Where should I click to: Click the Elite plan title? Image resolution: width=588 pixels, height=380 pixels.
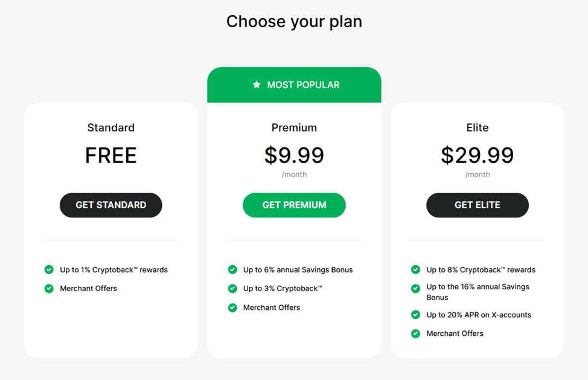tap(478, 127)
